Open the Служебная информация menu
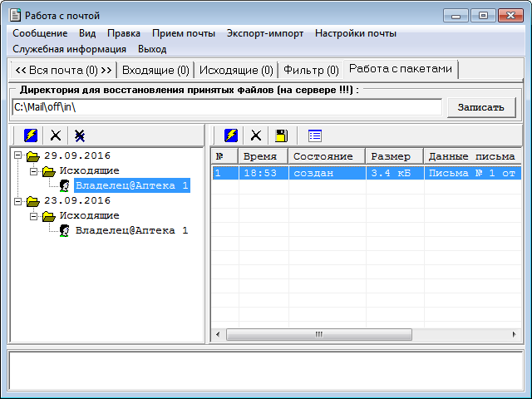 pos(69,49)
